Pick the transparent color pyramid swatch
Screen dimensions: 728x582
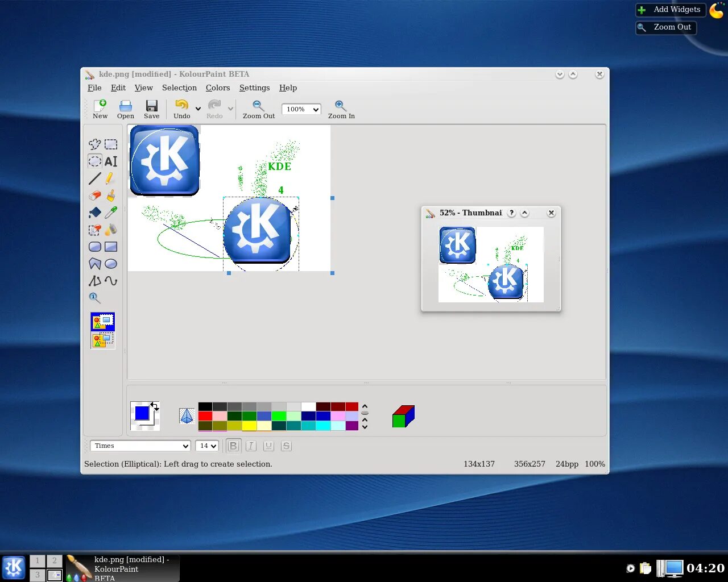[187, 415]
